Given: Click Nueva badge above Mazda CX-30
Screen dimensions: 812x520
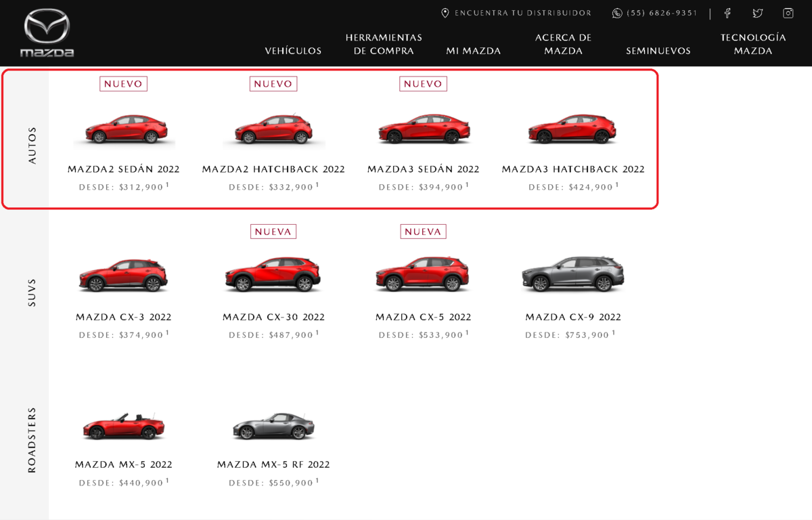Looking at the screenshot, I should click(x=273, y=232).
